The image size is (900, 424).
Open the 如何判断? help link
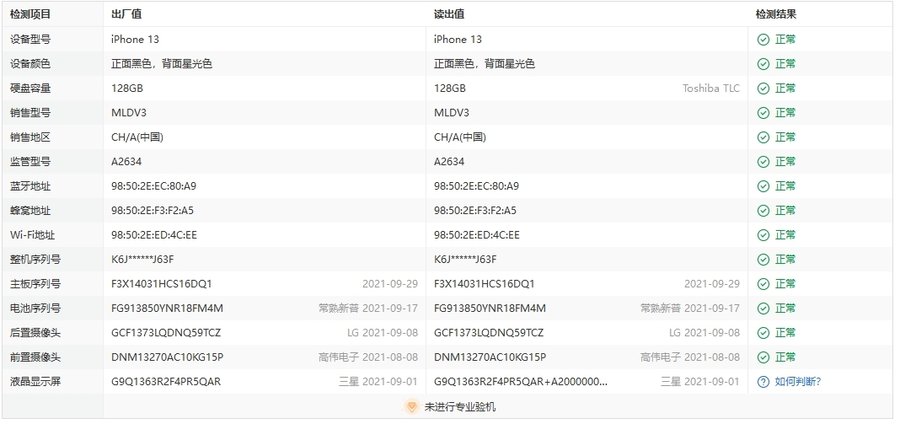coord(798,382)
